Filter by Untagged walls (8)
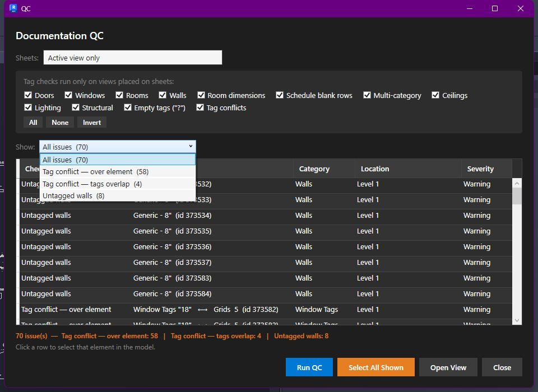Screen dimensions: 538x392 click(118, 195)
